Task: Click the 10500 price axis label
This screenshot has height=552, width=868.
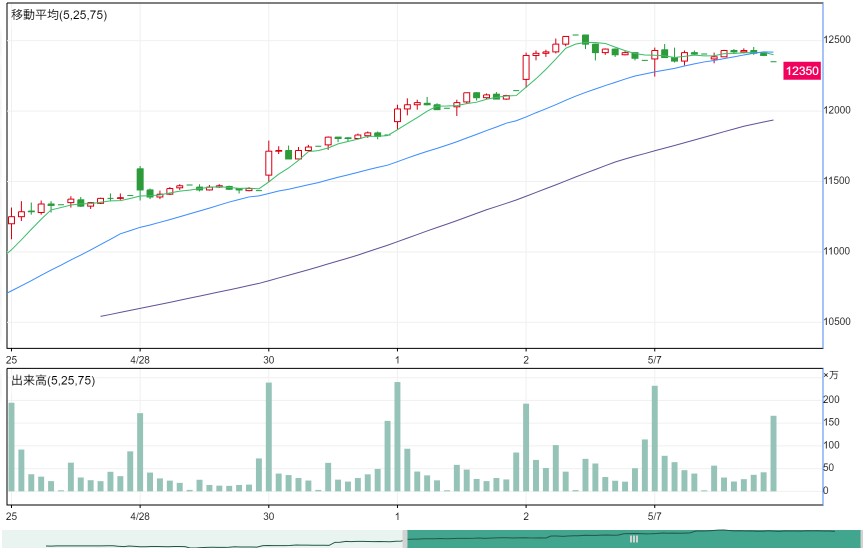Action: tap(837, 322)
